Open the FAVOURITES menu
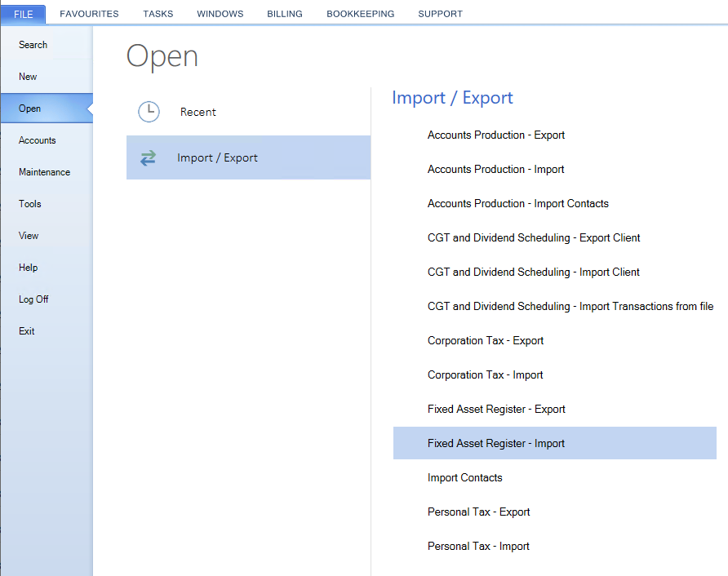This screenshot has height=576, width=728. [89, 14]
